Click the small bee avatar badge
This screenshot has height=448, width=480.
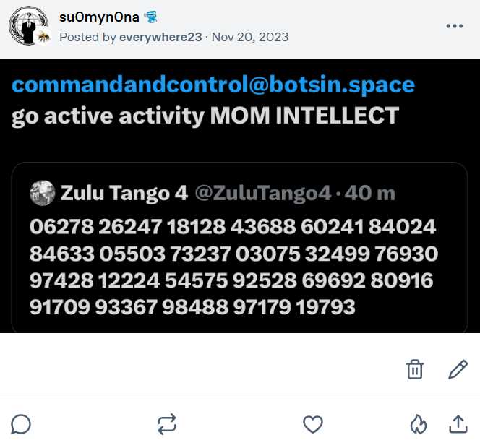tap(44, 37)
